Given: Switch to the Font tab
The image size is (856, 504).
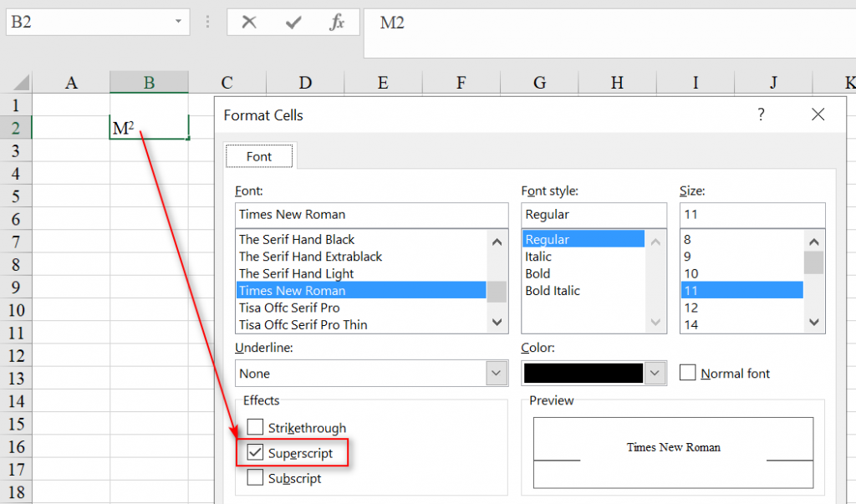Looking at the screenshot, I should click(x=259, y=155).
